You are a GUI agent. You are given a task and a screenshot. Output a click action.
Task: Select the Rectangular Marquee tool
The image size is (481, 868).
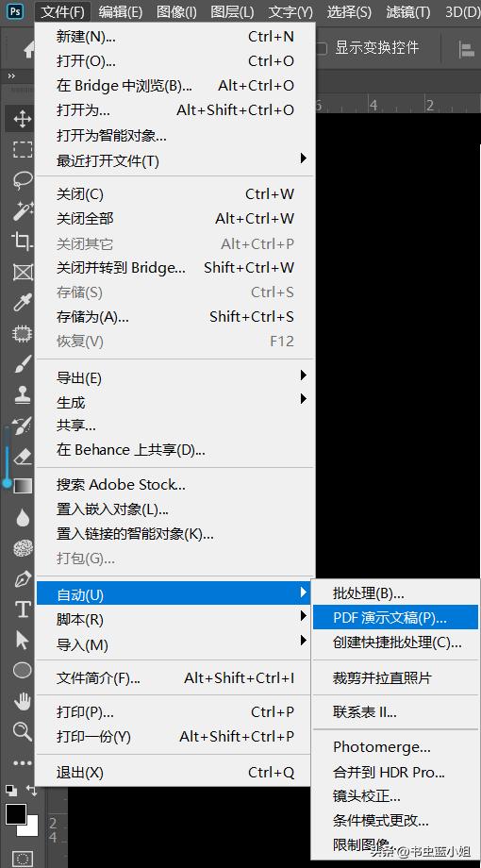[22, 150]
